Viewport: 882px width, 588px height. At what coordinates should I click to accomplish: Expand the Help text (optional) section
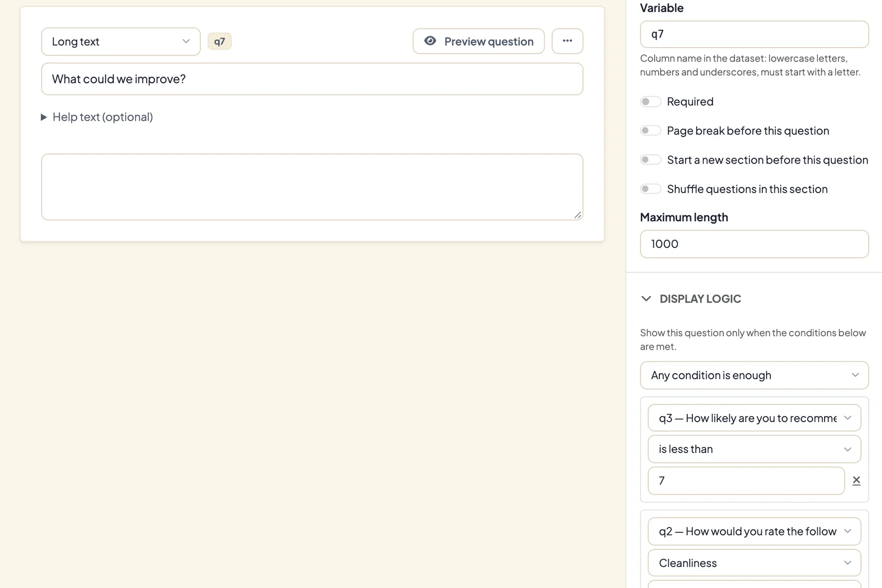pos(97,117)
